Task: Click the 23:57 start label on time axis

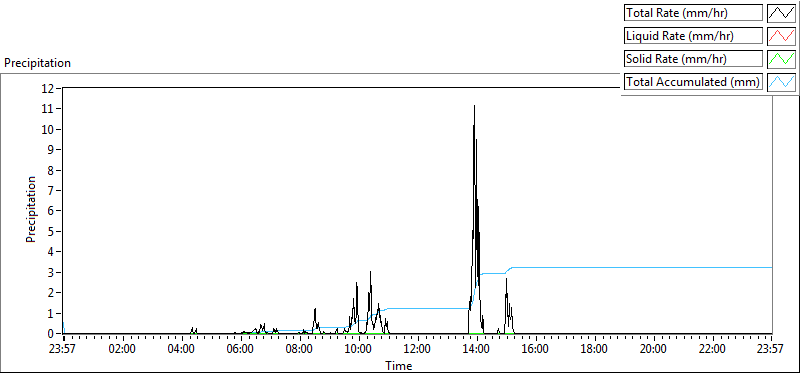Action: [x=63, y=350]
